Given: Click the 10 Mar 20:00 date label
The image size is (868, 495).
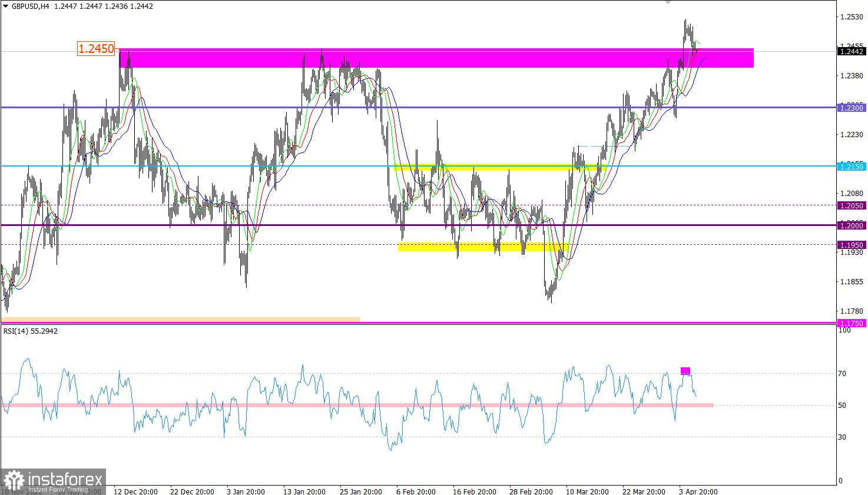Looking at the screenshot, I should (588, 491).
